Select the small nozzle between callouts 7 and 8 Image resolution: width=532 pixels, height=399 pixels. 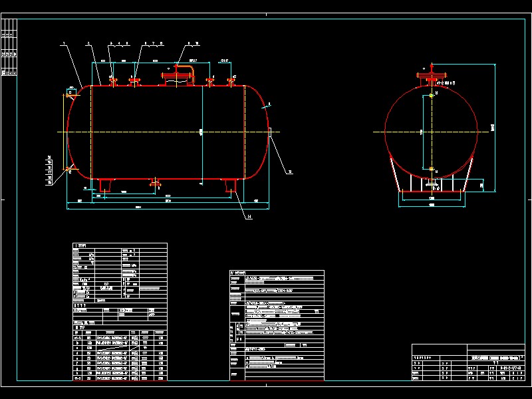pyautogui.click(x=136, y=80)
